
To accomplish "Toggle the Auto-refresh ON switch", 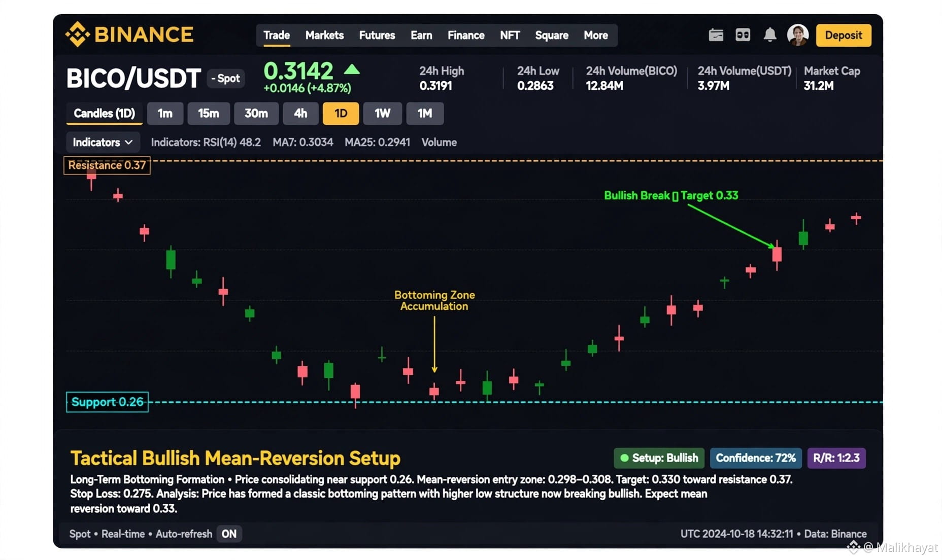I will 229,534.
